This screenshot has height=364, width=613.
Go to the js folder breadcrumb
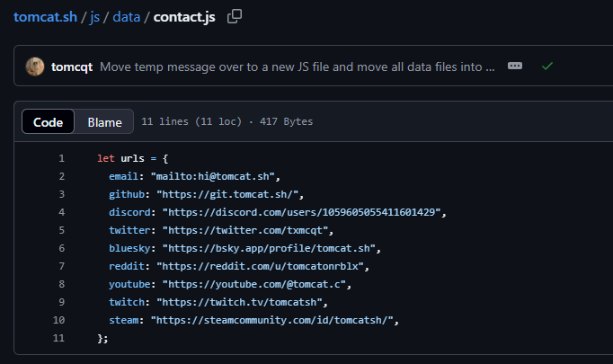(x=94, y=16)
